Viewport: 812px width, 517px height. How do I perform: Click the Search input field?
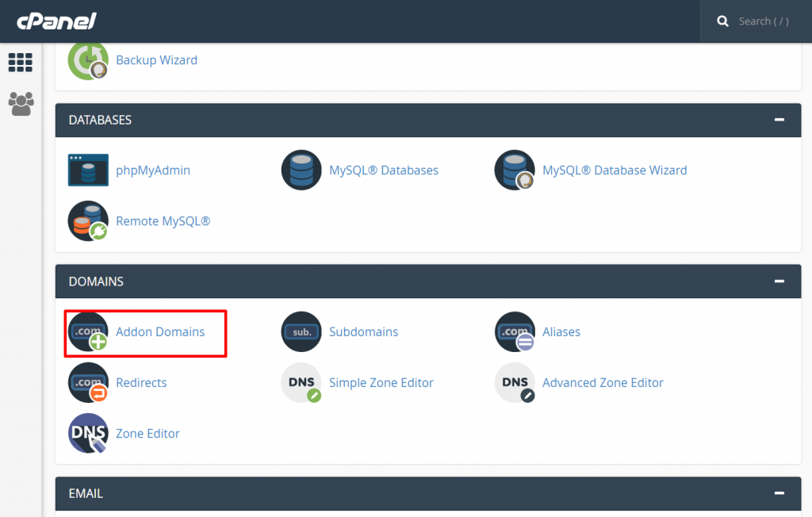click(764, 21)
